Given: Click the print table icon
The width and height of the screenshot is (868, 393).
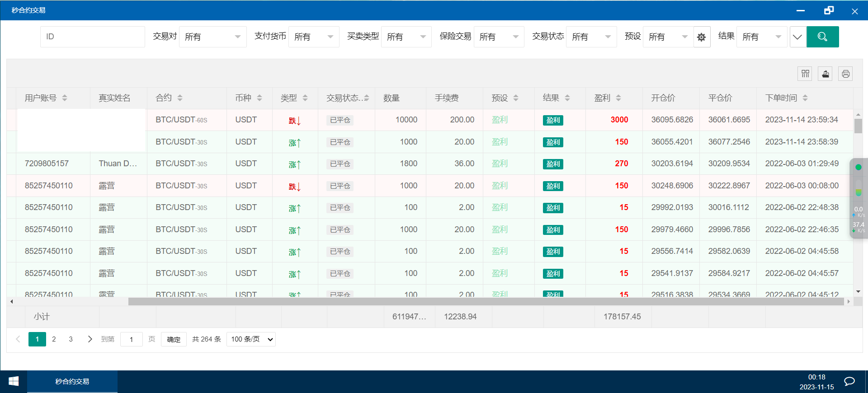Looking at the screenshot, I should click(x=846, y=74).
